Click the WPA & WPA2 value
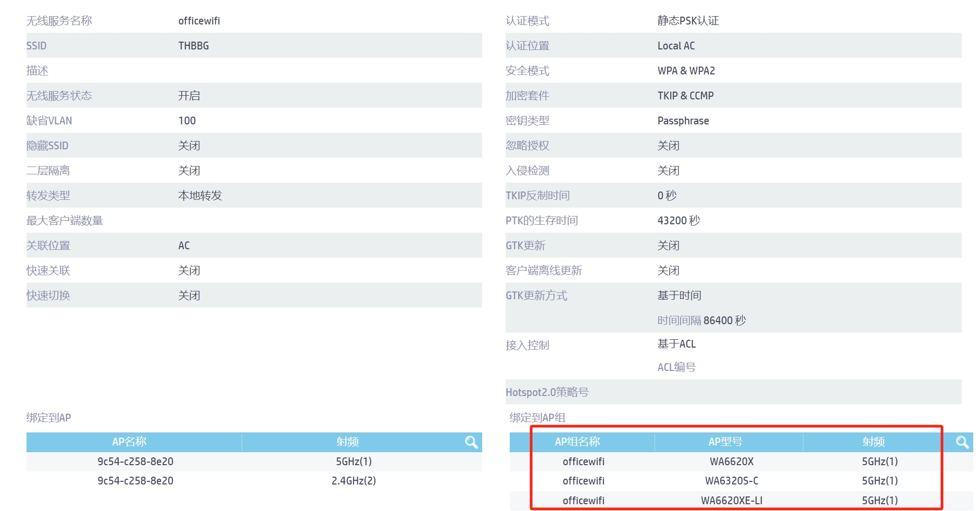980x511 pixels. tap(686, 71)
